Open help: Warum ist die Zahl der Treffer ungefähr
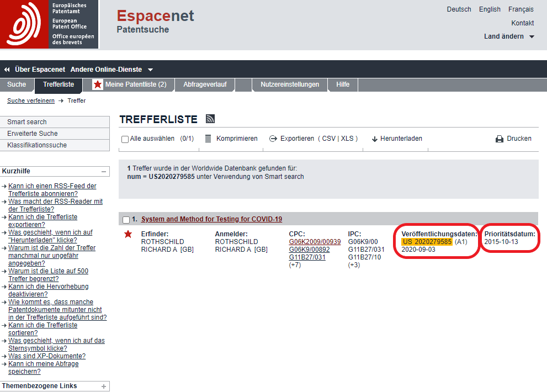 [52, 256]
